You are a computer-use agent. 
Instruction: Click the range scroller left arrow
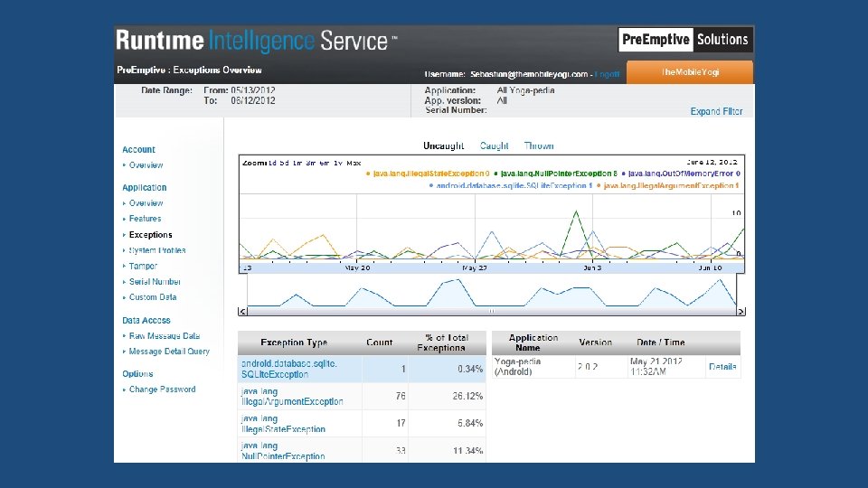[242, 312]
